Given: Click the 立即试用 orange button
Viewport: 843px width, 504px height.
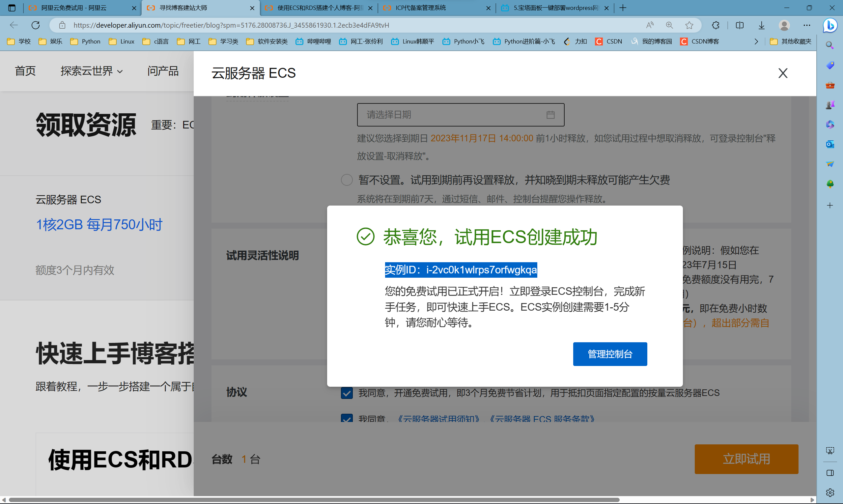Looking at the screenshot, I should (746, 459).
